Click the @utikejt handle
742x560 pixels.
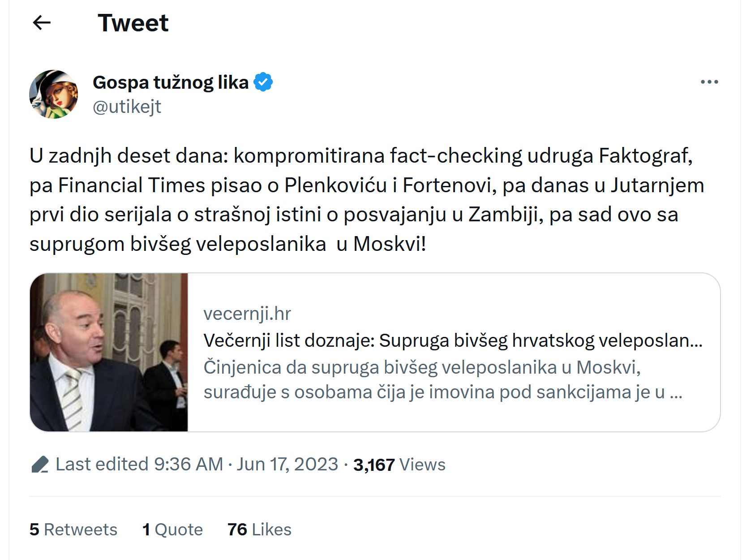(127, 107)
